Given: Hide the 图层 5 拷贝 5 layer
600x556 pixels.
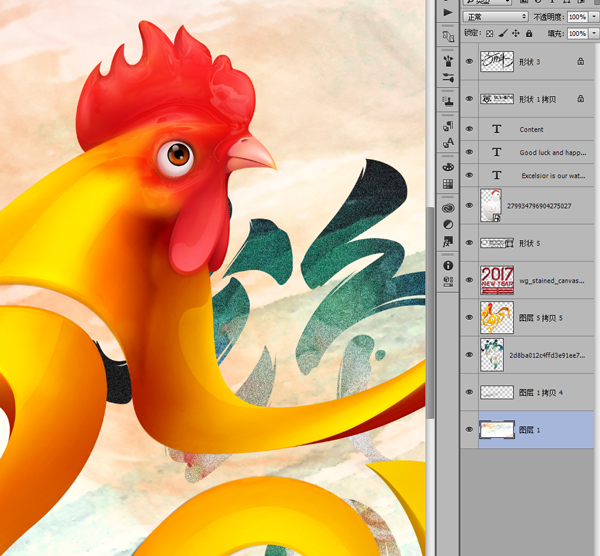Looking at the screenshot, I should click(x=469, y=317).
